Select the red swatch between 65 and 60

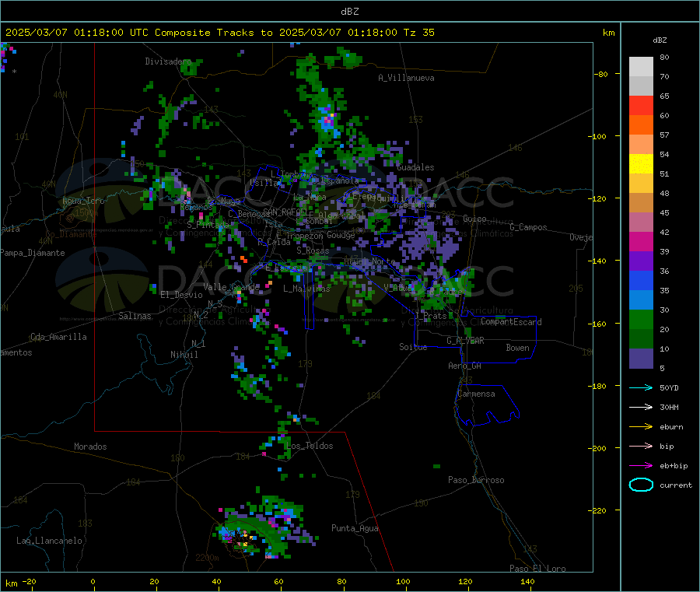point(641,105)
